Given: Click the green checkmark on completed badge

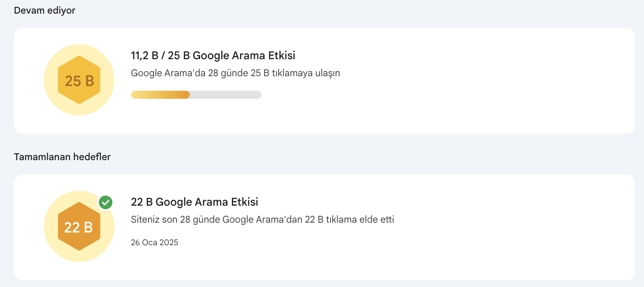Looking at the screenshot, I should pos(105,203).
